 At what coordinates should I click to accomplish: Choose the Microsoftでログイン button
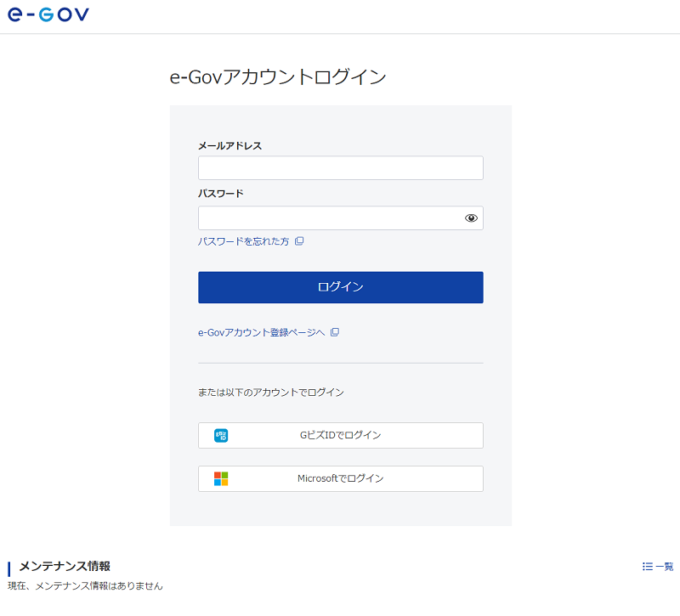340,478
